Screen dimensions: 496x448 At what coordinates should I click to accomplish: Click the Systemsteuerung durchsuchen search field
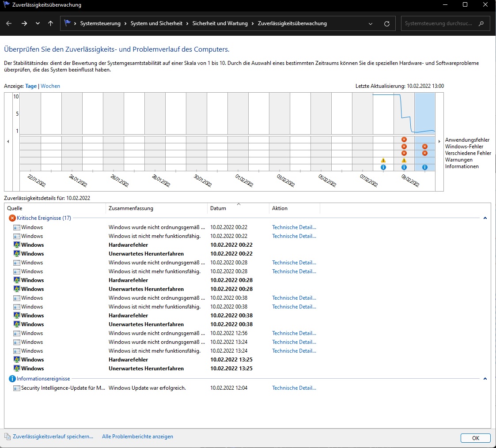445,23
